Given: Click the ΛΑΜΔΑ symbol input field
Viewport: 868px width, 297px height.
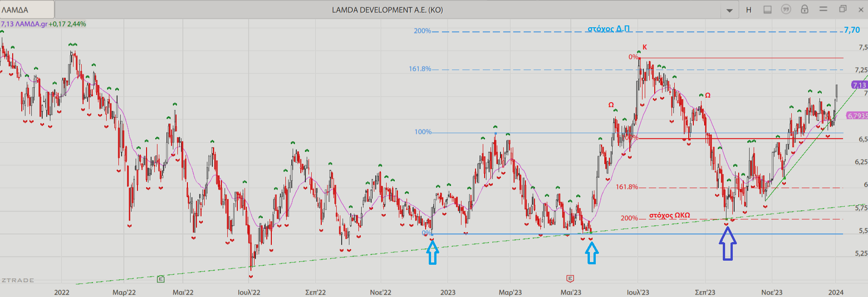Looking at the screenshot, I should tap(27, 10).
